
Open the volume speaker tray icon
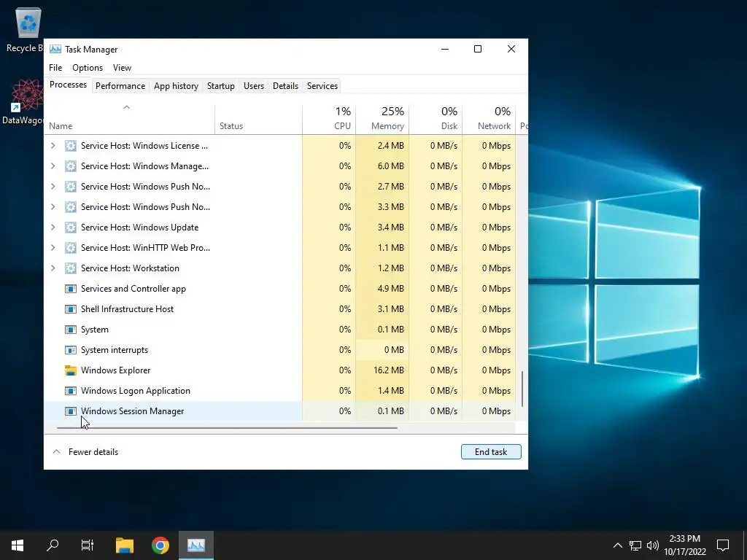653,545
